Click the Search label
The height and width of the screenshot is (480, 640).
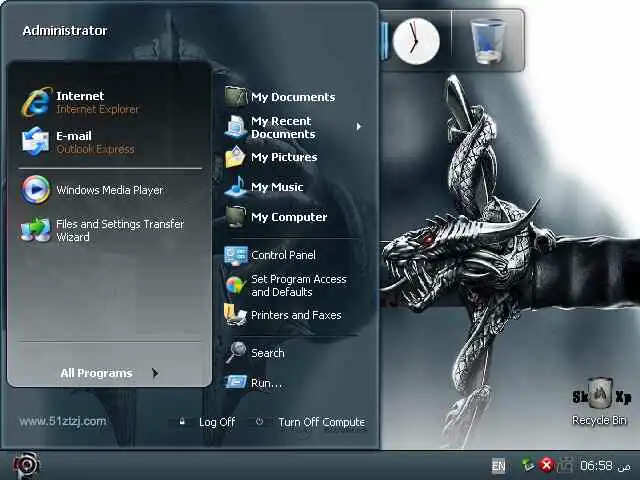268,353
